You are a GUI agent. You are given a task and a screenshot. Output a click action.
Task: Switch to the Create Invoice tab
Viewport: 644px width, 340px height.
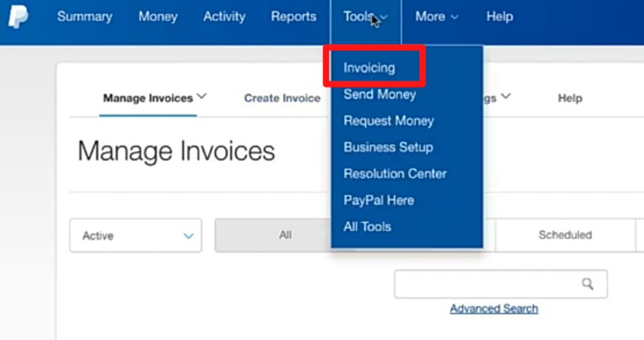282,98
